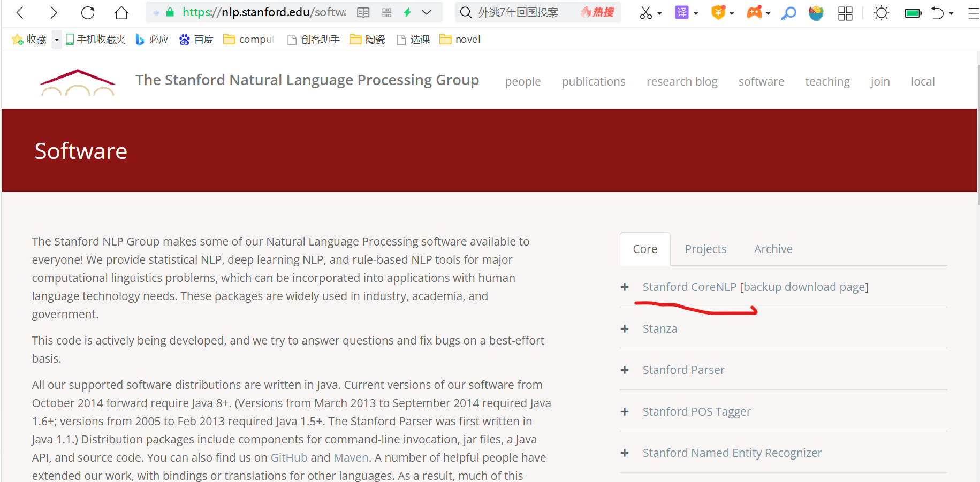The image size is (980, 482).
Task: Reload the current page
Action: click(88, 12)
